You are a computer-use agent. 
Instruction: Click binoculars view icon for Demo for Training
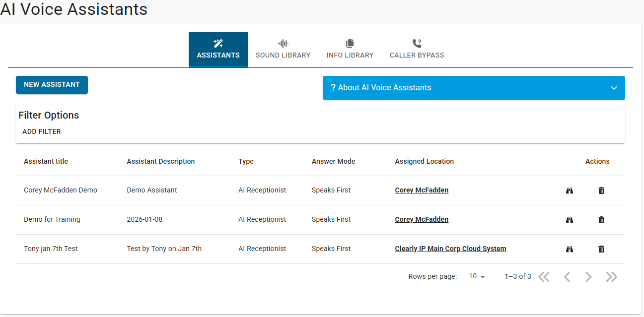(x=570, y=220)
